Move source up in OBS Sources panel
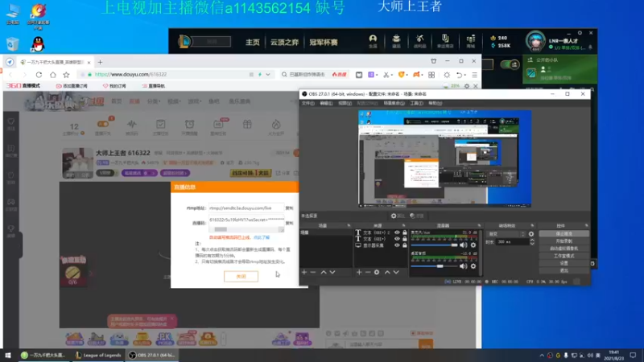 387,272
